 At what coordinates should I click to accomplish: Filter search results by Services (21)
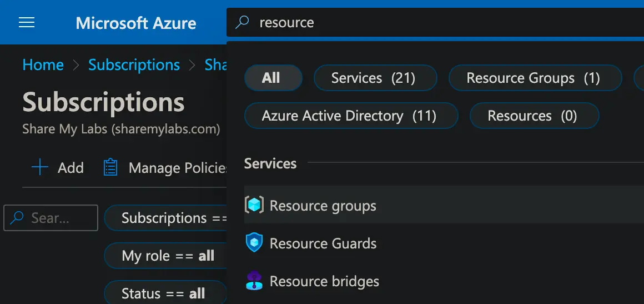[375, 78]
